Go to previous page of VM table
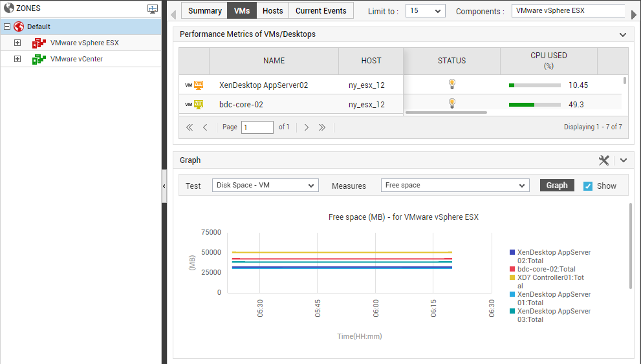This screenshot has height=364, width=641. coord(205,127)
